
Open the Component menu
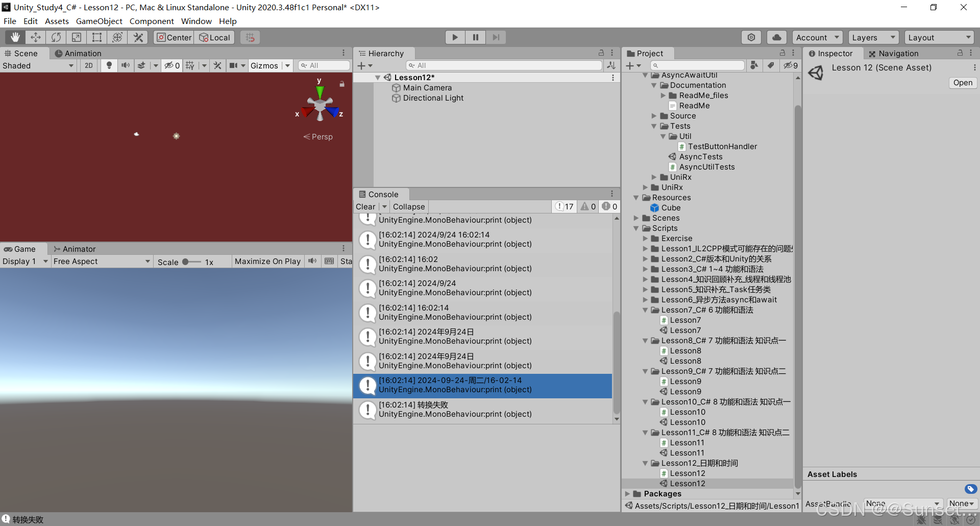coord(152,21)
